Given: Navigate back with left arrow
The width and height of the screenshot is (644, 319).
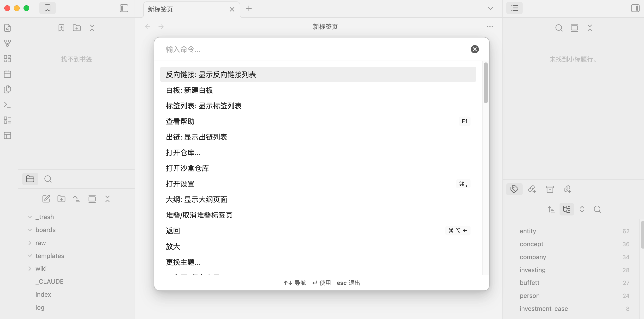Looking at the screenshot, I should click(148, 27).
